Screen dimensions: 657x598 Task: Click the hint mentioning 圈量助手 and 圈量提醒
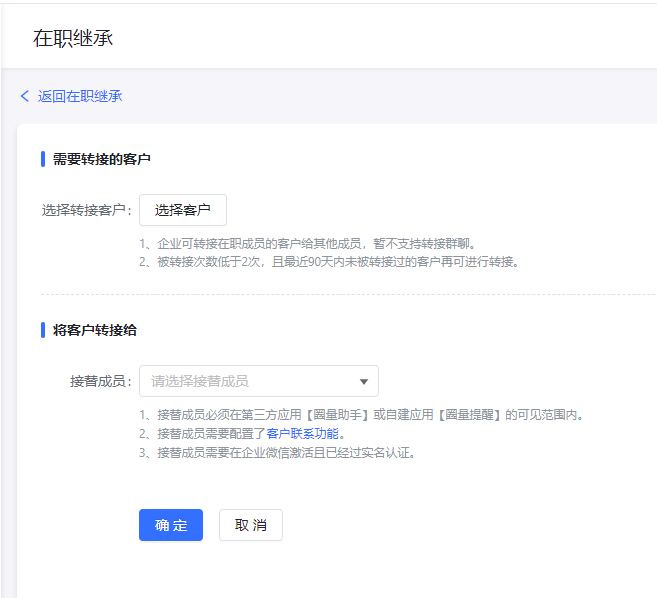[361, 414]
